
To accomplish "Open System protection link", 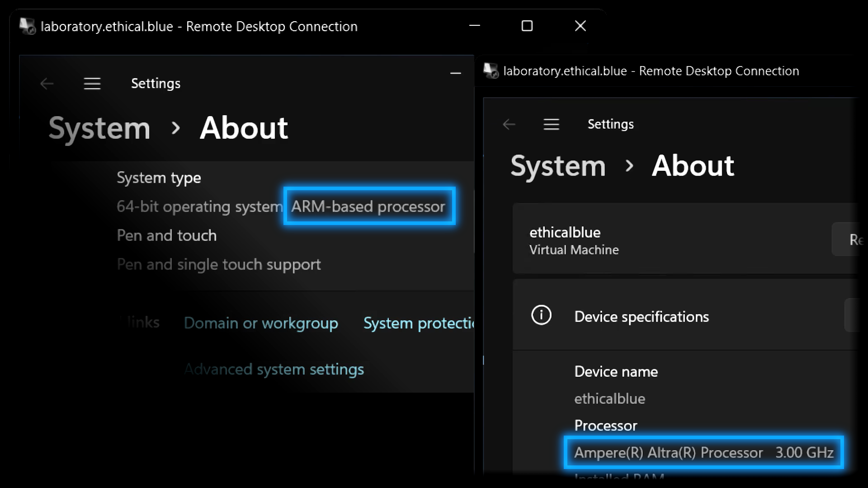I will pyautogui.click(x=419, y=323).
